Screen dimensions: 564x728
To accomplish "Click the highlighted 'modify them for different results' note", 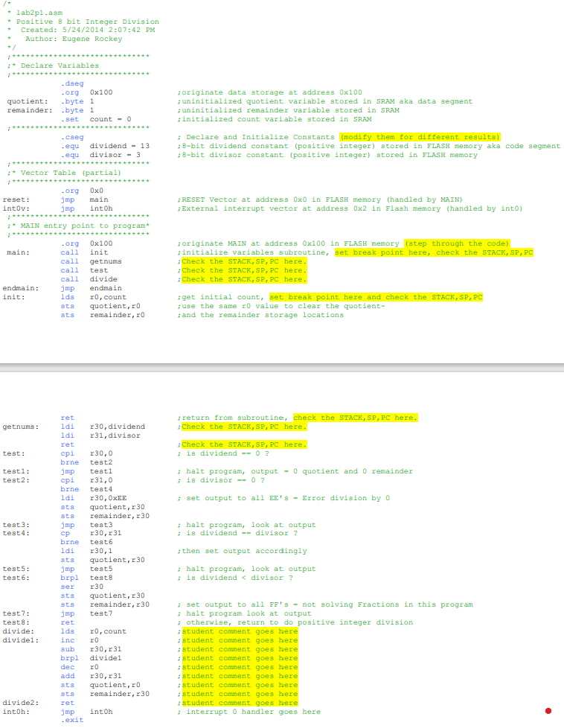I will 420,137.
